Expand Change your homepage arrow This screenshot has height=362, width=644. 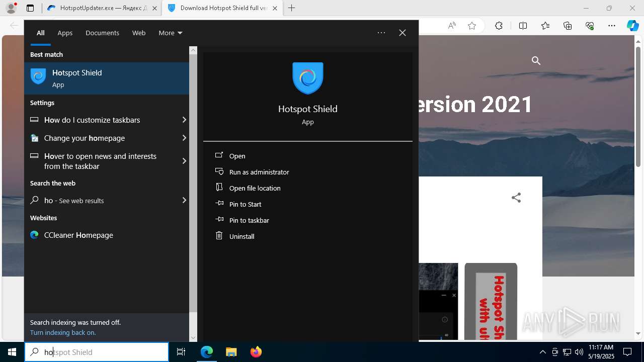pos(184,138)
